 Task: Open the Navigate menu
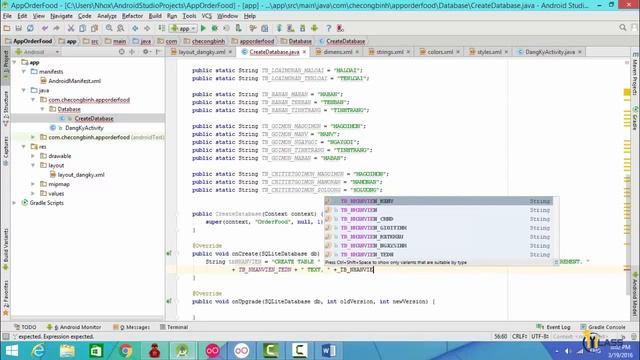[61, 16]
